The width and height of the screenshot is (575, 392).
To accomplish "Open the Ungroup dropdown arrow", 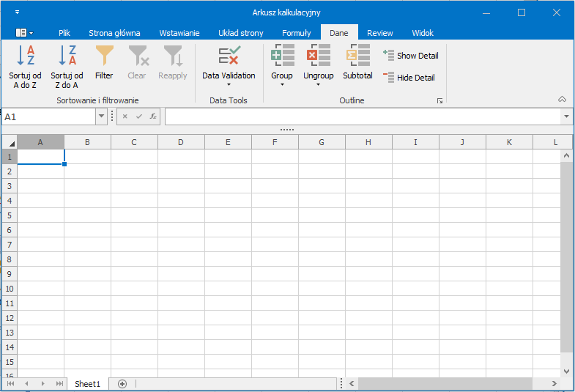I will [319, 85].
